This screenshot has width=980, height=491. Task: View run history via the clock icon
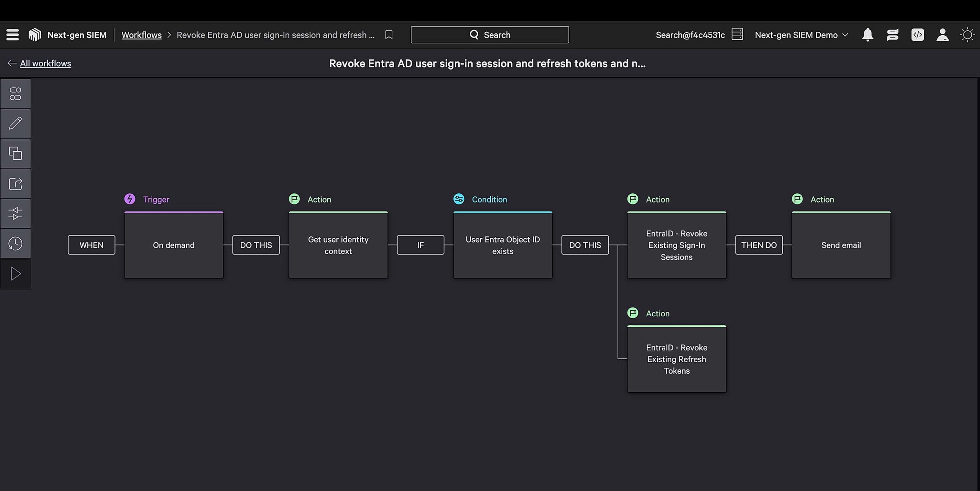coord(15,243)
